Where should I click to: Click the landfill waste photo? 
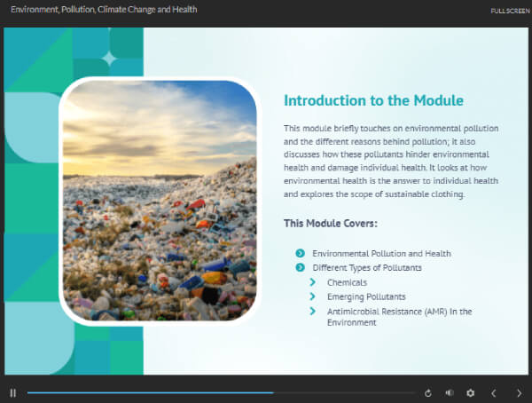click(160, 201)
